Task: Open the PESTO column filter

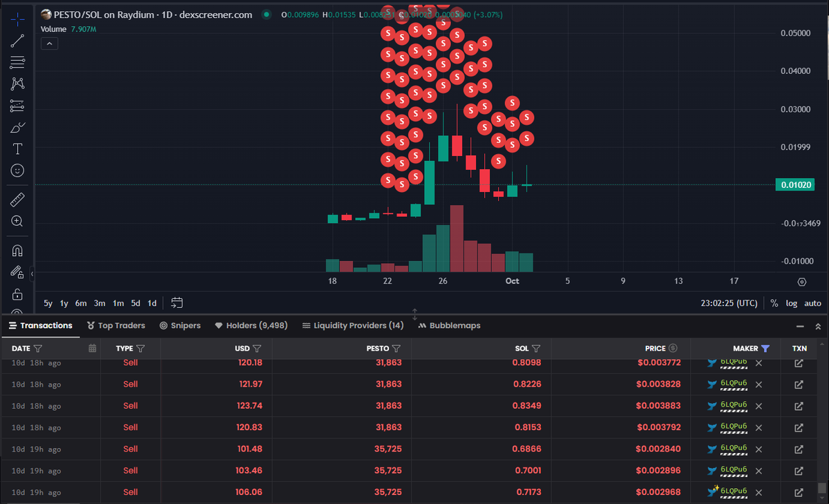Action: pos(396,349)
